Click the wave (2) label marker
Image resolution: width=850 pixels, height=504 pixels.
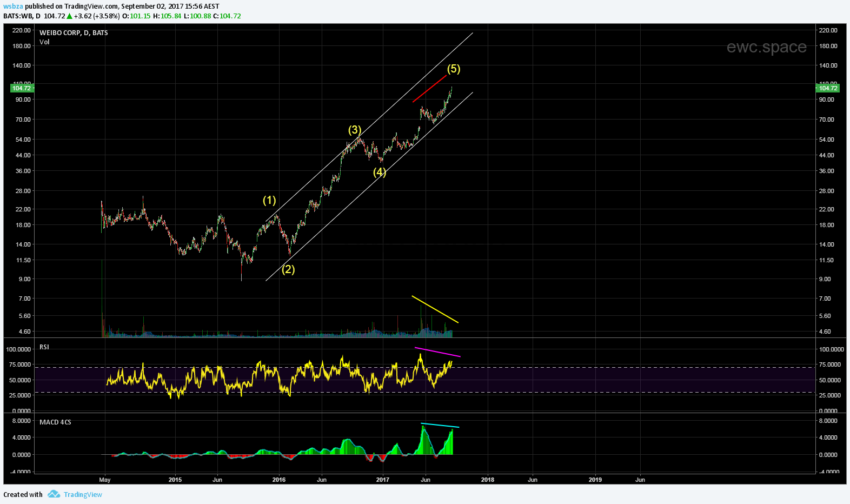(288, 269)
